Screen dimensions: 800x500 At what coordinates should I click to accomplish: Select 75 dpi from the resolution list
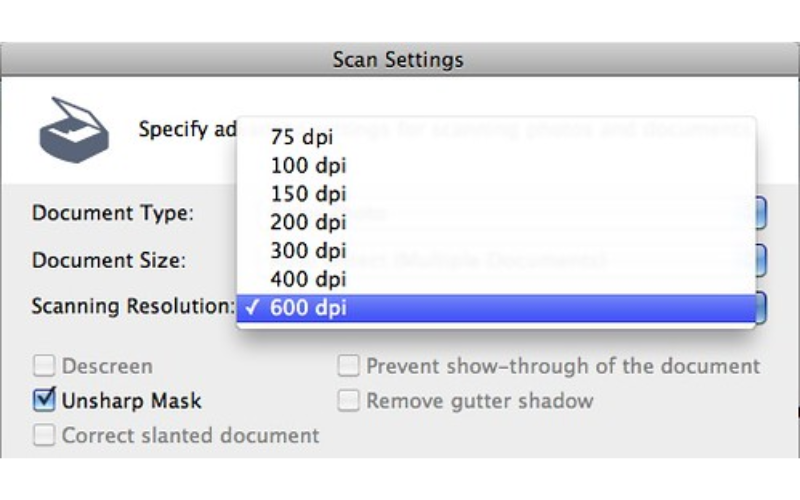pos(301,138)
